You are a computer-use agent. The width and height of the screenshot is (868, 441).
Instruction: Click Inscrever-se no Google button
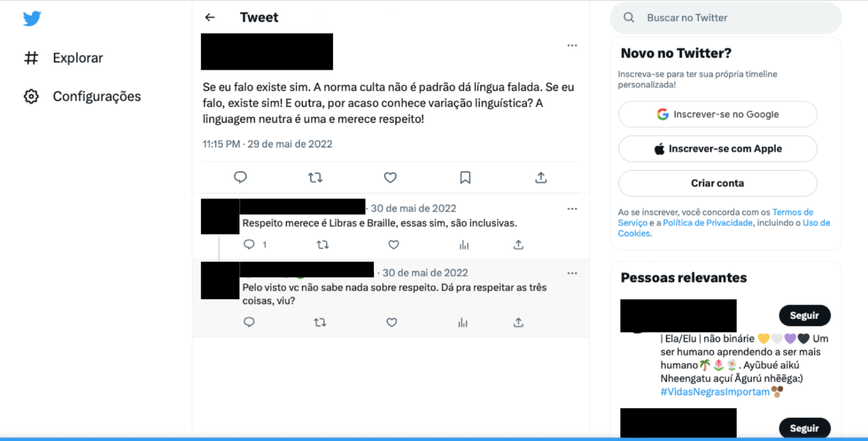[x=718, y=114]
